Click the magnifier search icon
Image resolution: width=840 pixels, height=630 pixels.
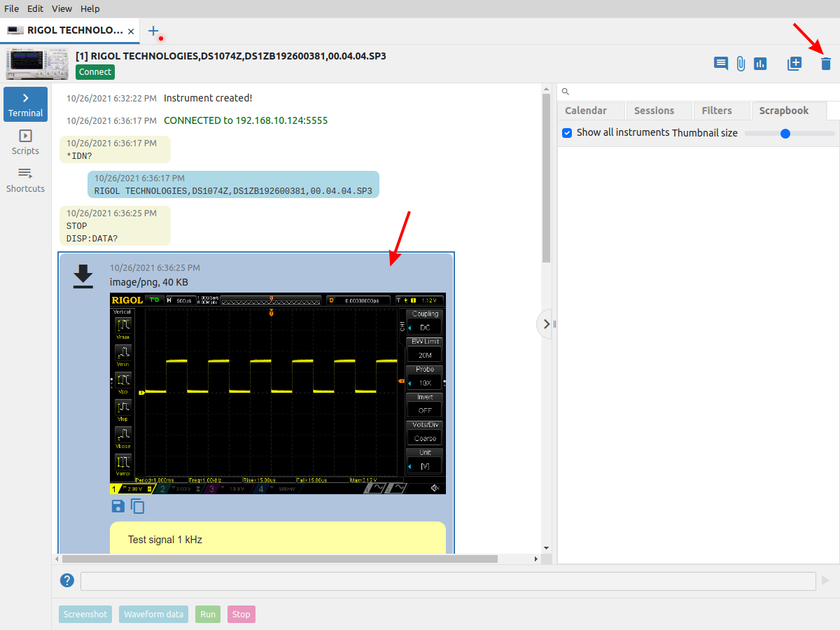click(x=566, y=92)
